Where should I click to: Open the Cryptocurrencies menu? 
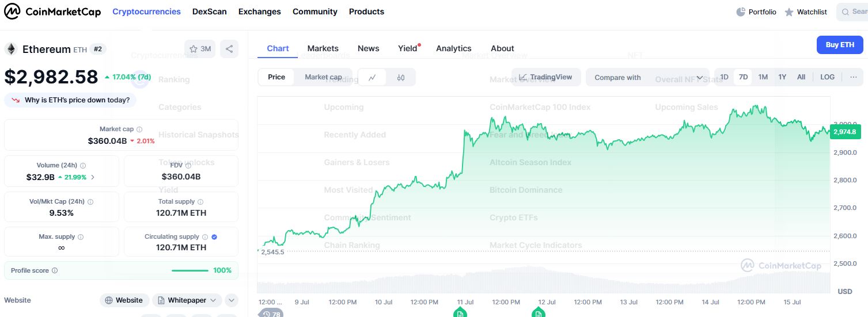click(146, 12)
